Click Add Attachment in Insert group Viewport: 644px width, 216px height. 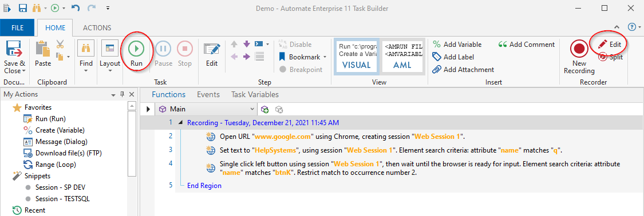click(x=463, y=70)
